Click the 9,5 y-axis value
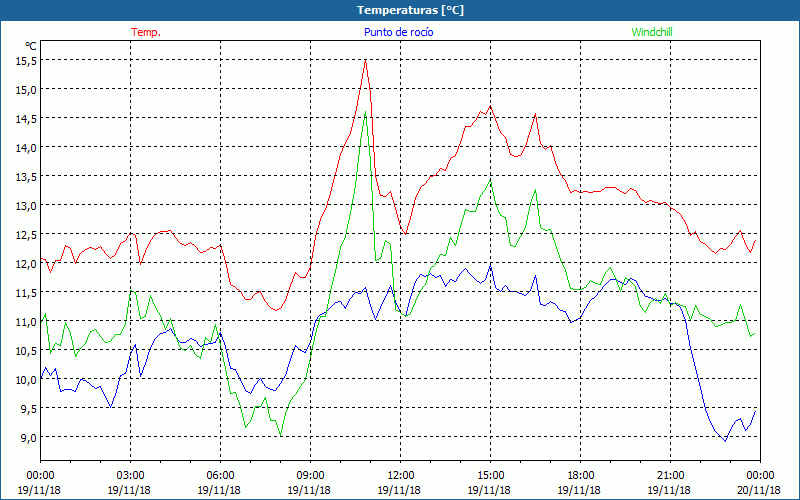800x500 pixels. tap(29, 409)
